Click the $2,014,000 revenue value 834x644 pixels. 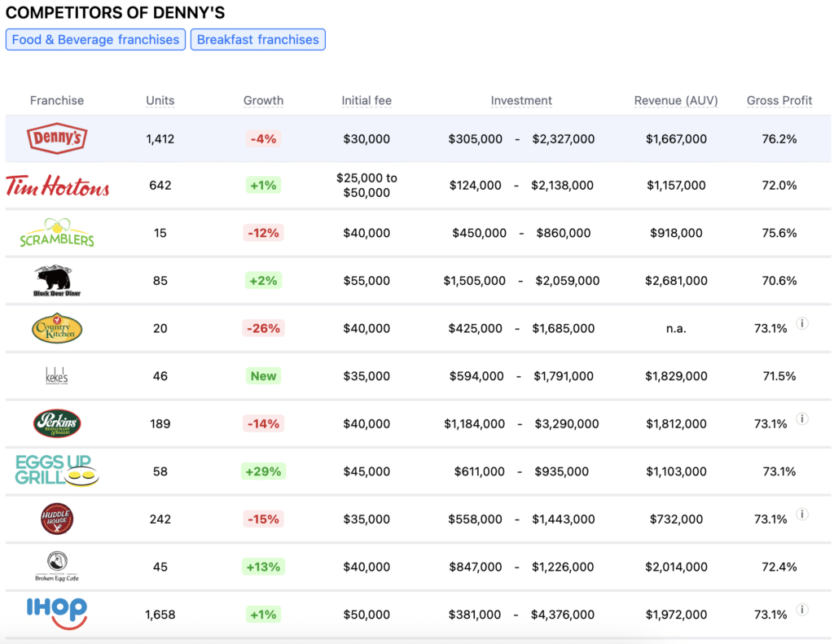click(676, 567)
